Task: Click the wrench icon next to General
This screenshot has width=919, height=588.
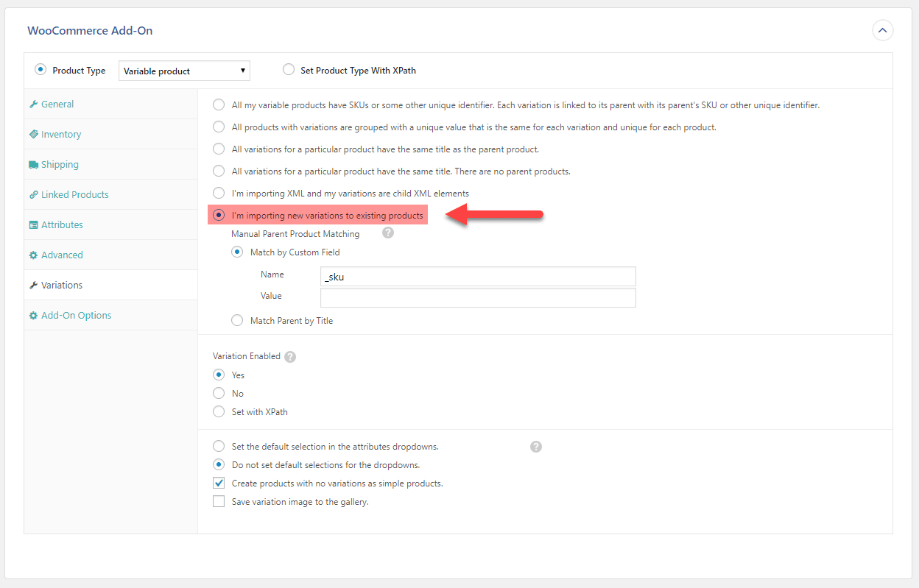Action: click(33, 105)
